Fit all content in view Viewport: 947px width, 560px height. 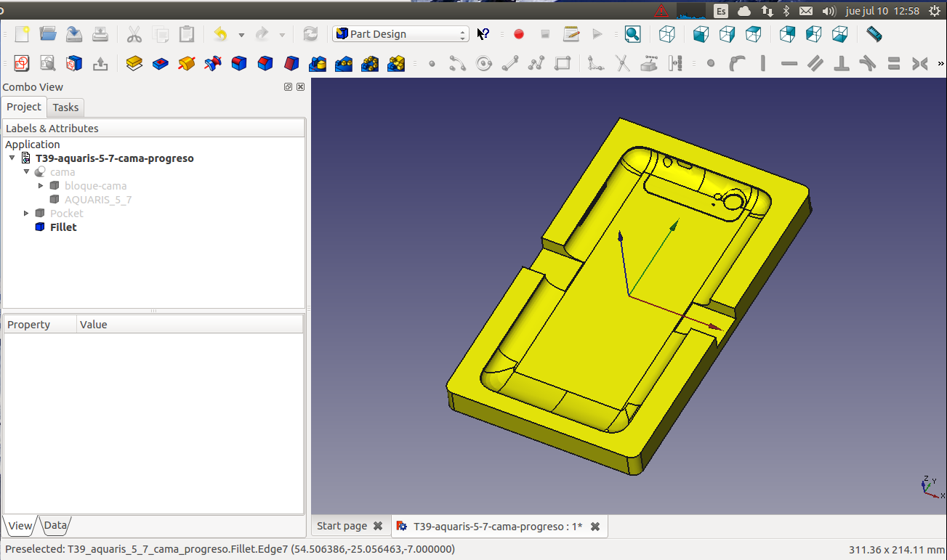632,34
